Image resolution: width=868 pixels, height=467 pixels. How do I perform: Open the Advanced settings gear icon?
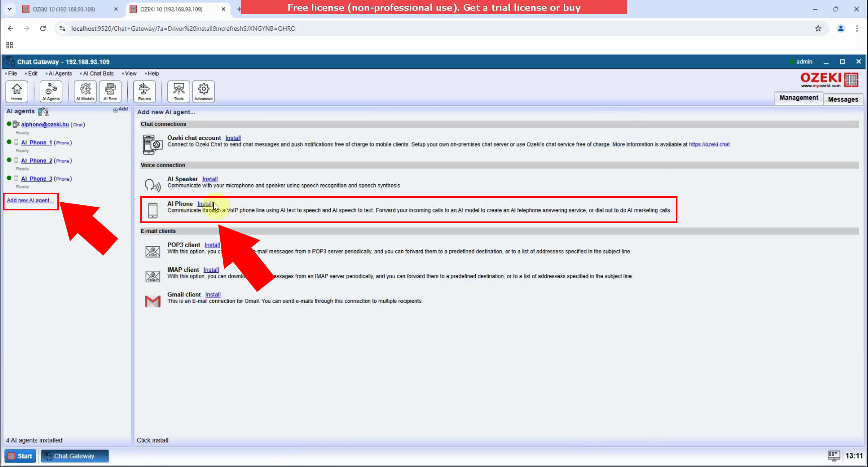tap(204, 92)
